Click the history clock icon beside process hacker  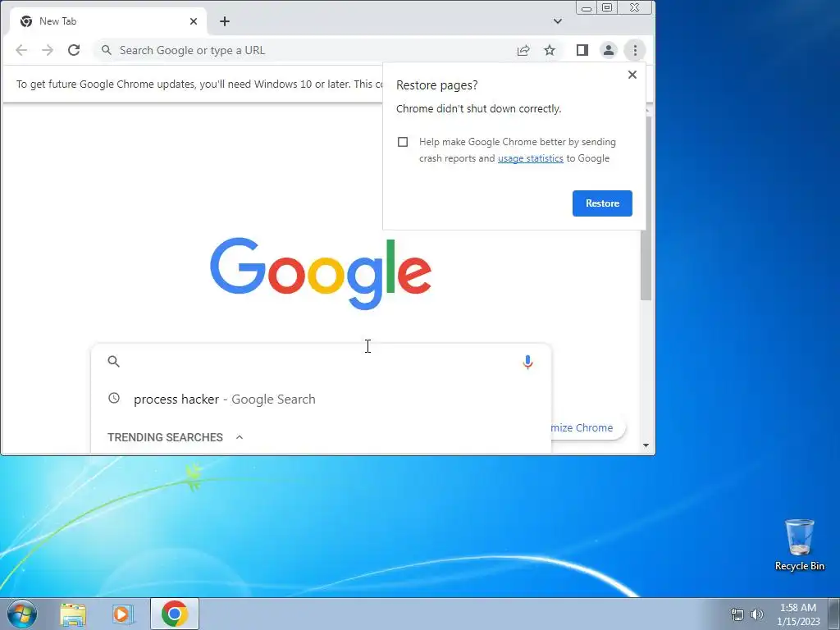coord(113,398)
